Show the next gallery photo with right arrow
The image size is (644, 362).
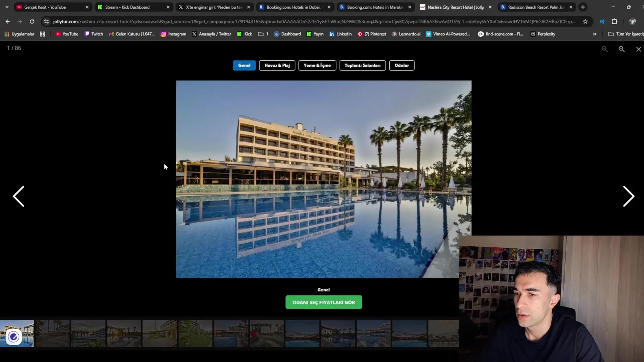point(628,196)
